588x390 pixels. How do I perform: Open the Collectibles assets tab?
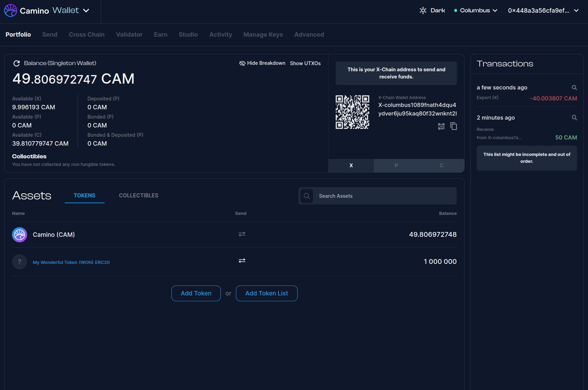(139, 196)
